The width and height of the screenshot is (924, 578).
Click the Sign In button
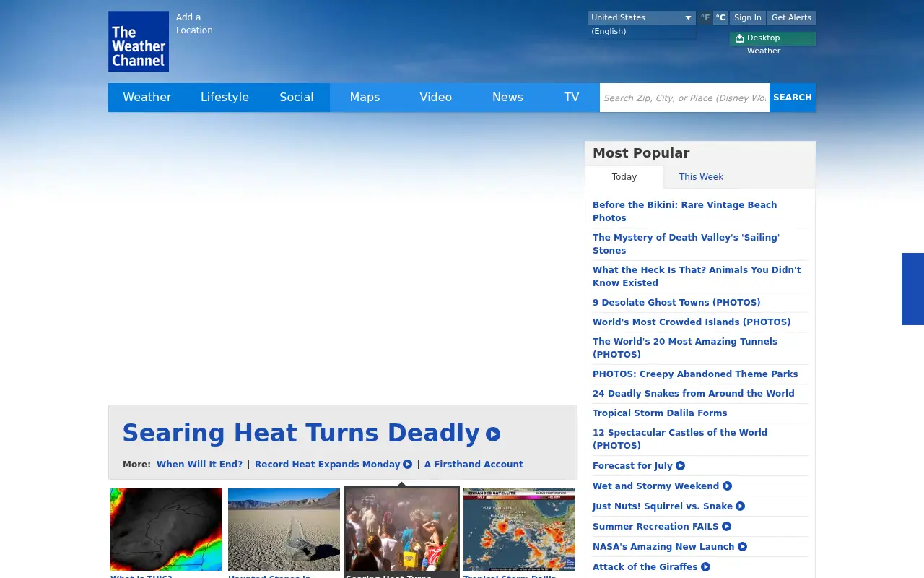(x=748, y=17)
